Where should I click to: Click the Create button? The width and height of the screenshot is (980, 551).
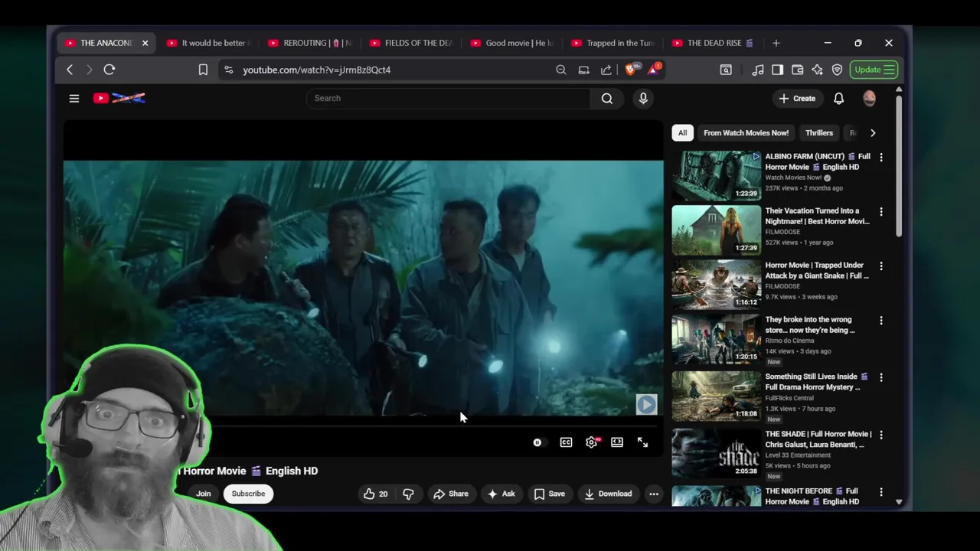[x=797, y=98]
